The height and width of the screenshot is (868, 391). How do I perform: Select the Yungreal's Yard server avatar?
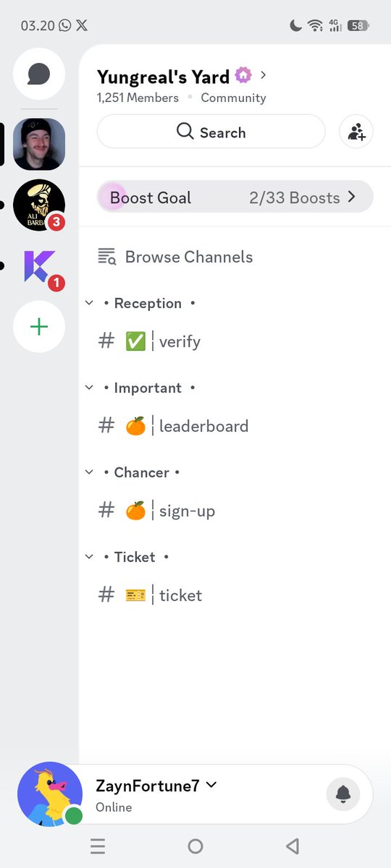coord(39,145)
